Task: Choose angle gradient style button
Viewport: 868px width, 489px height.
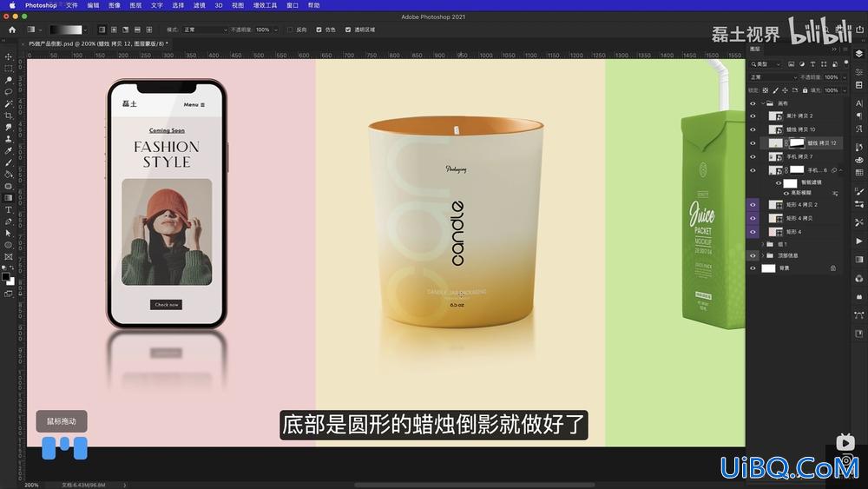Action: pyautogui.click(x=126, y=30)
